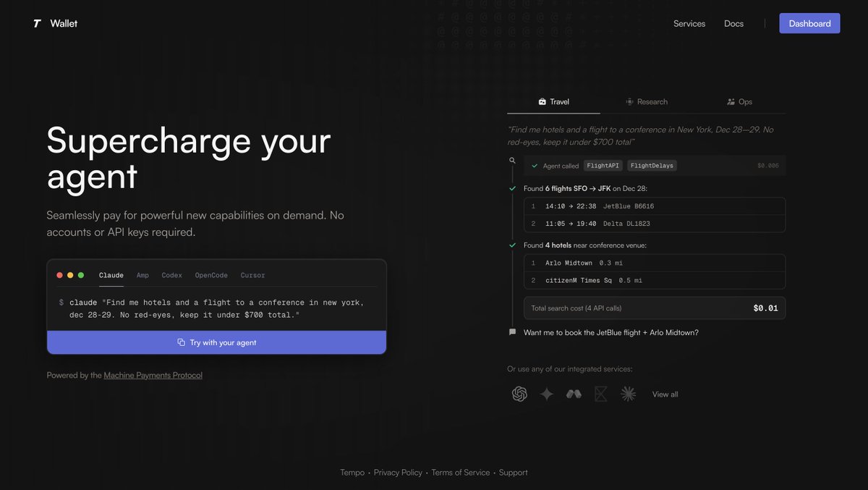Screen dimensions: 868x490
Task: Open the Terms of Service link
Action: pyautogui.click(x=461, y=473)
